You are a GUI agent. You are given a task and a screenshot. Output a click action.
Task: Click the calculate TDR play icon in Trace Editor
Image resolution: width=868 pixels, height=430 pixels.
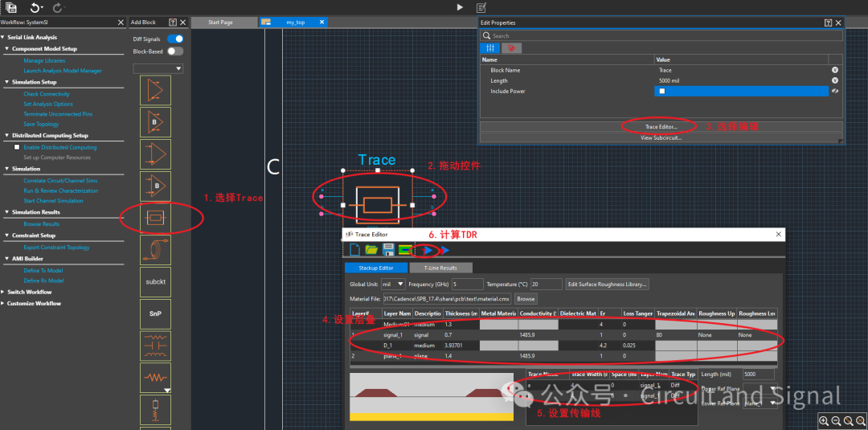pos(428,251)
